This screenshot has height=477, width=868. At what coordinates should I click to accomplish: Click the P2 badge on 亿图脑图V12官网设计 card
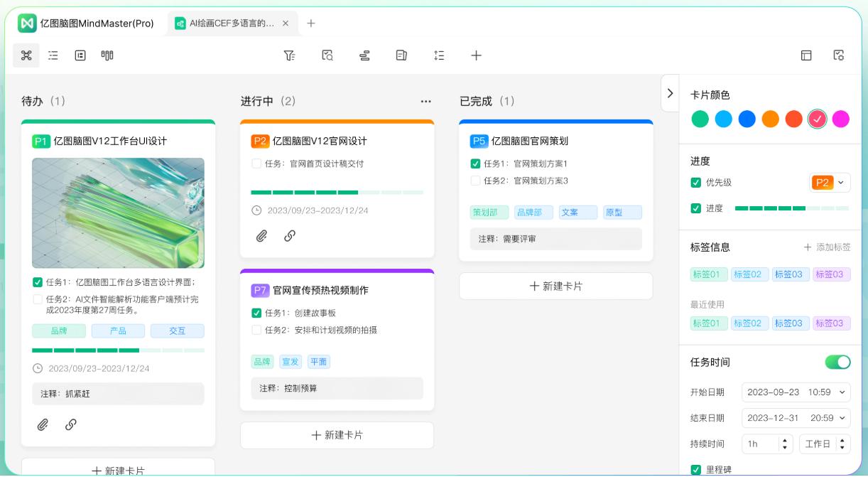pos(260,141)
